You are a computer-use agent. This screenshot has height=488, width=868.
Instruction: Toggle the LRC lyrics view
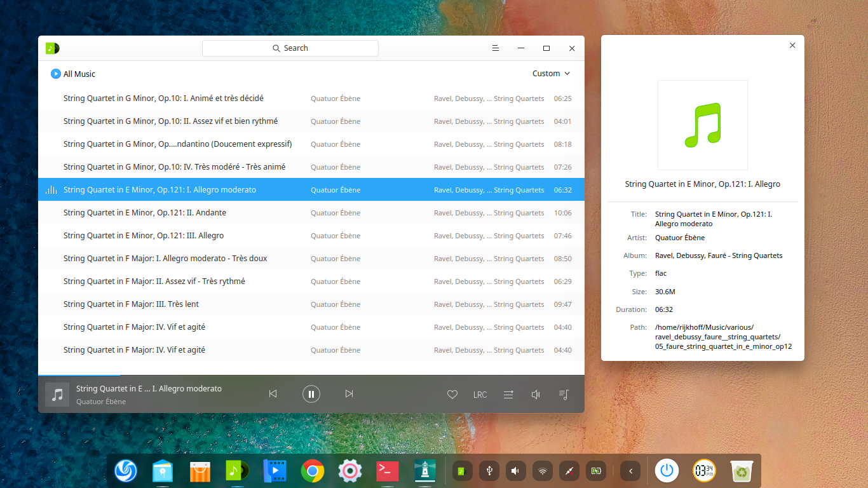[x=480, y=395]
